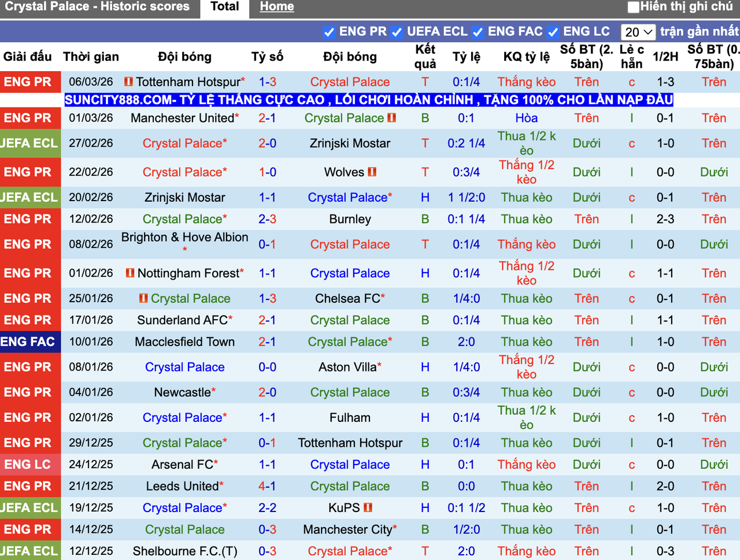Viewport: 740px width, 560px height.
Task: Open the Home tab
Action: click(x=276, y=7)
